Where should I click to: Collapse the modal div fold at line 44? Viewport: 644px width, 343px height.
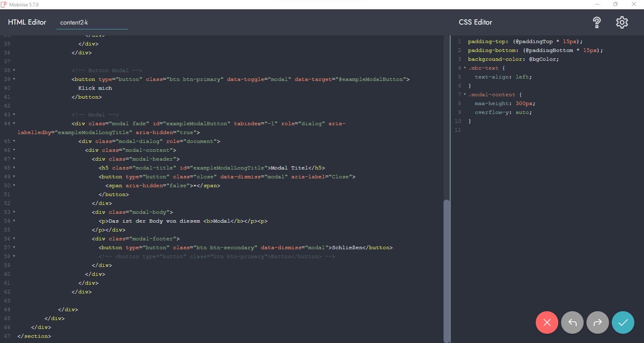click(14, 124)
